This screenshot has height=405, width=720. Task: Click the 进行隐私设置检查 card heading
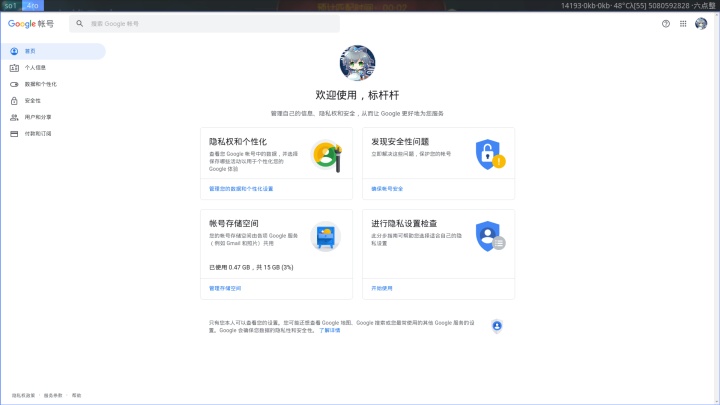(x=404, y=223)
